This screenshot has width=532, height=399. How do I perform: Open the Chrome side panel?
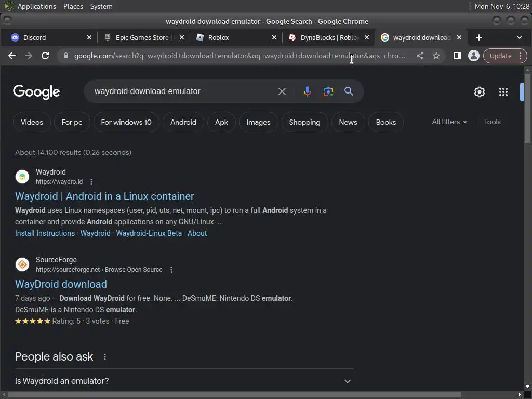point(457,56)
